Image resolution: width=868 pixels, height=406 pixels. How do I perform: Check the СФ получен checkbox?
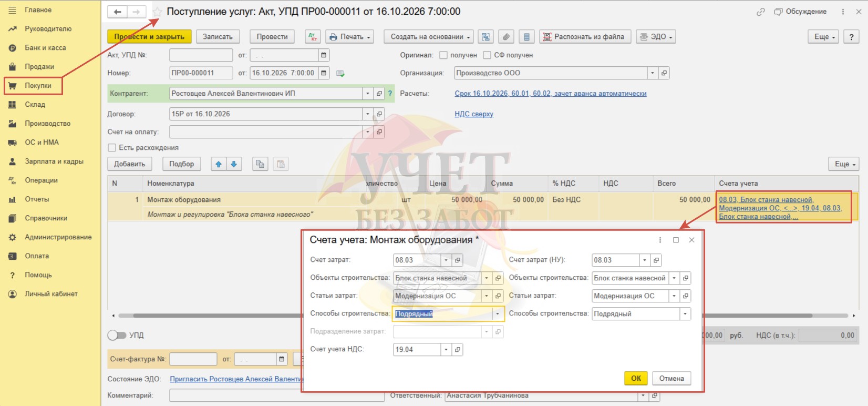(x=487, y=55)
